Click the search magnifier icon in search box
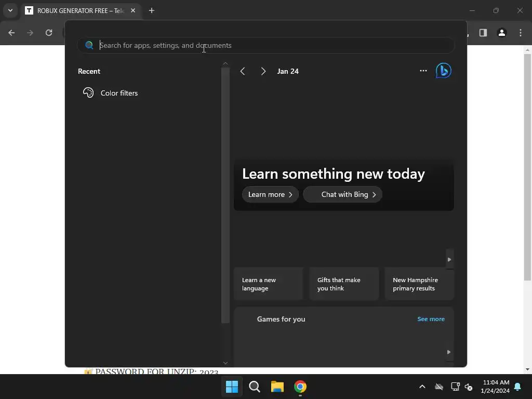Viewport: 532px width, 399px height. (89, 45)
